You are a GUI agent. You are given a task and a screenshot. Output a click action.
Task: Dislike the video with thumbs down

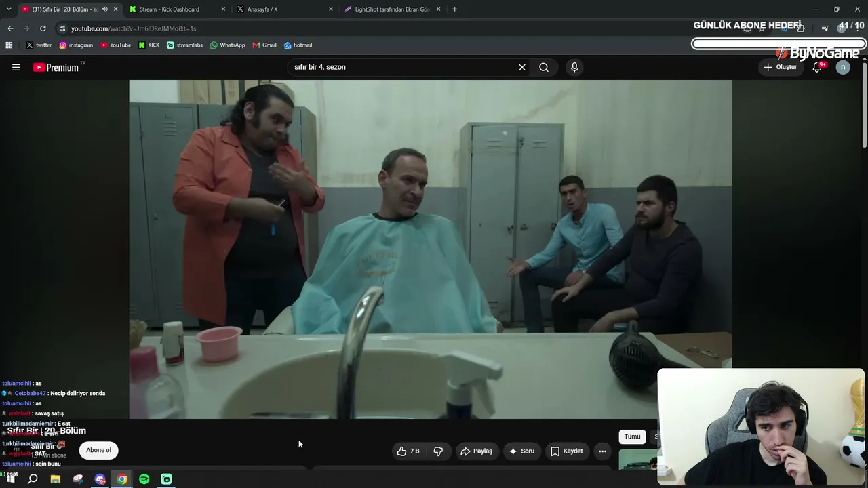(x=438, y=451)
